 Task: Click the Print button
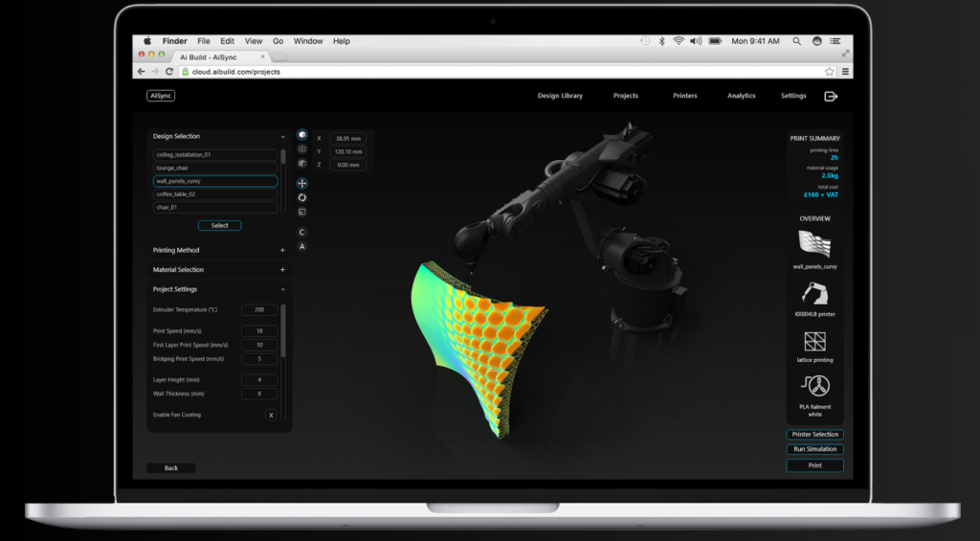pyautogui.click(x=815, y=465)
